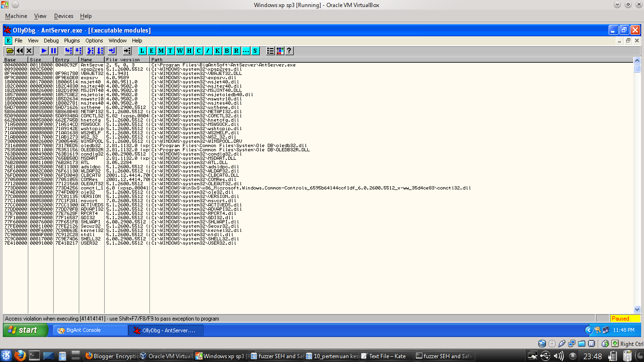Select the VBAJET32.DLL module row path
The height and width of the screenshot is (362, 644).
pyautogui.click(x=197, y=73)
